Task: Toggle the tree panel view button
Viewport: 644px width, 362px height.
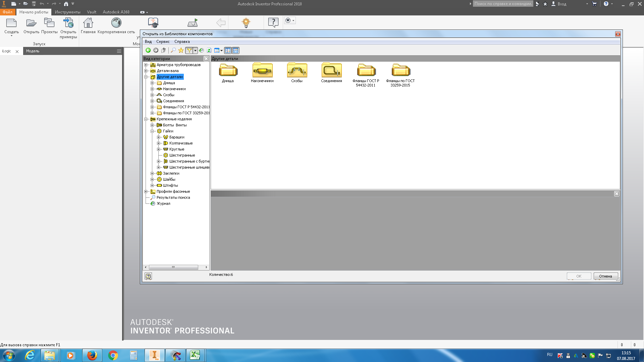Action: (x=228, y=50)
